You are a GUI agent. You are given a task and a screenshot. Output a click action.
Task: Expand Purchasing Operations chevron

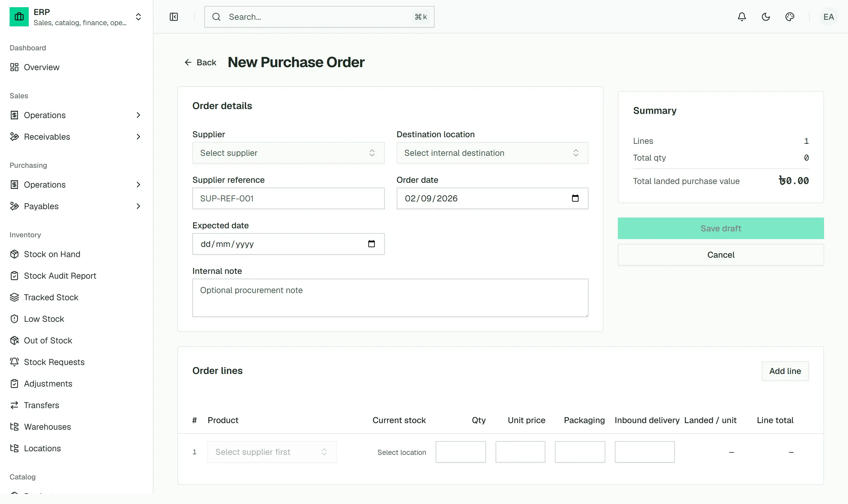click(x=138, y=184)
